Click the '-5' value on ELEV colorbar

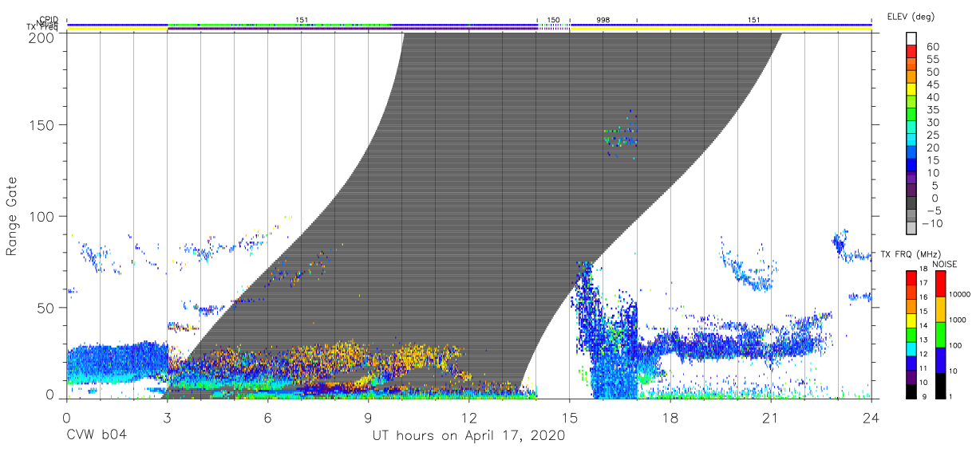[933, 211]
